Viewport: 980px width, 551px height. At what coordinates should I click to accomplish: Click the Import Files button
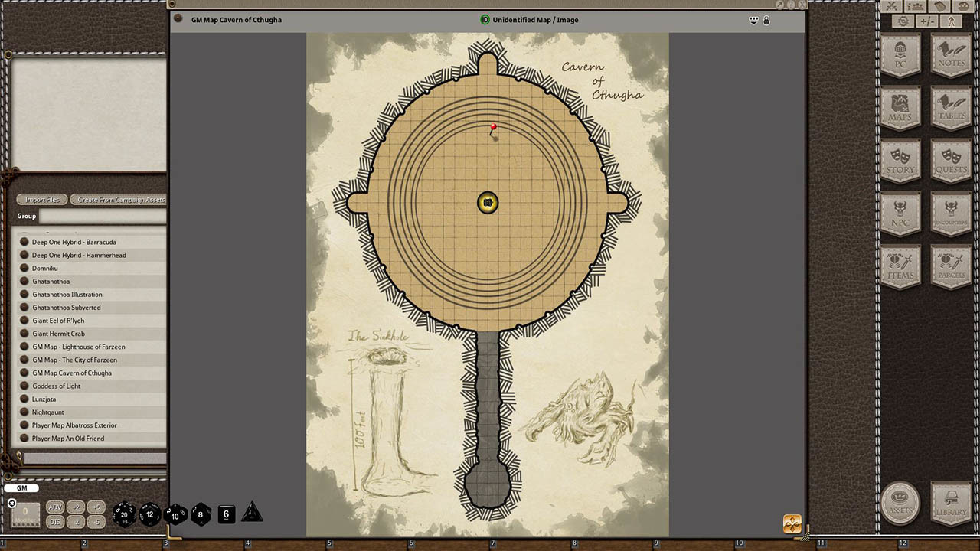pos(41,199)
